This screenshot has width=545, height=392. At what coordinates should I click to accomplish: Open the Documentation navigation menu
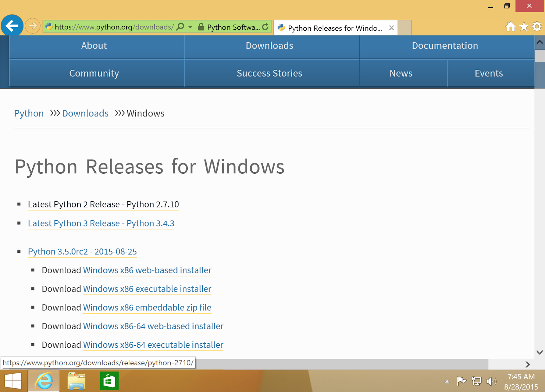(445, 46)
